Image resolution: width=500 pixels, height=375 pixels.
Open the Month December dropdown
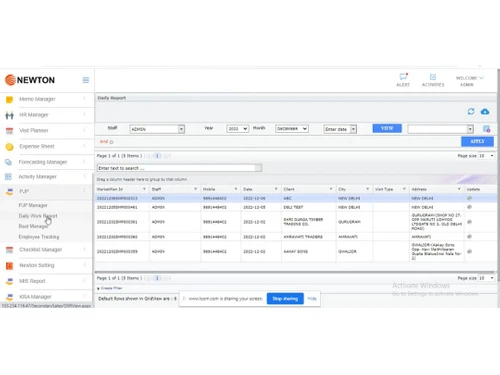coord(292,129)
